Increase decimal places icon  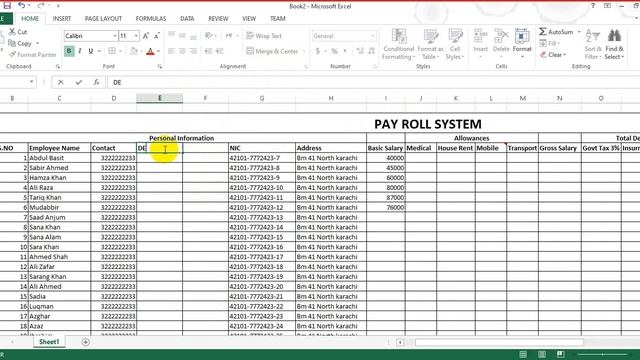360,51
